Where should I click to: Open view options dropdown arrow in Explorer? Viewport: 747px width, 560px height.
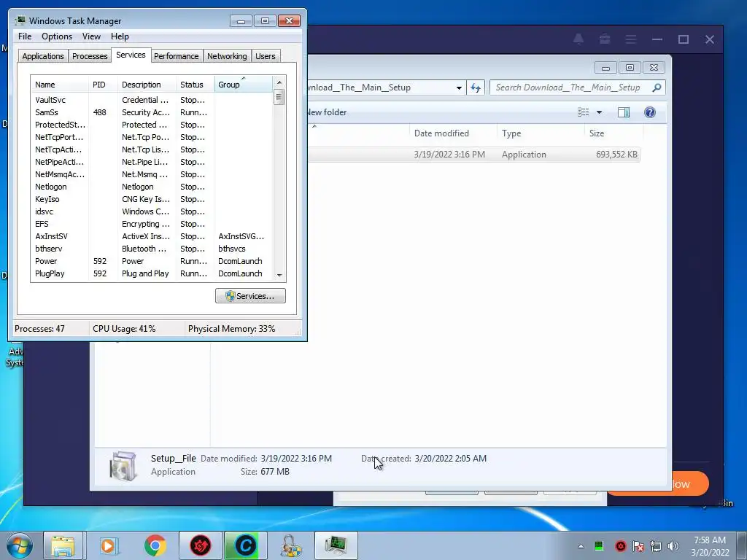(600, 112)
